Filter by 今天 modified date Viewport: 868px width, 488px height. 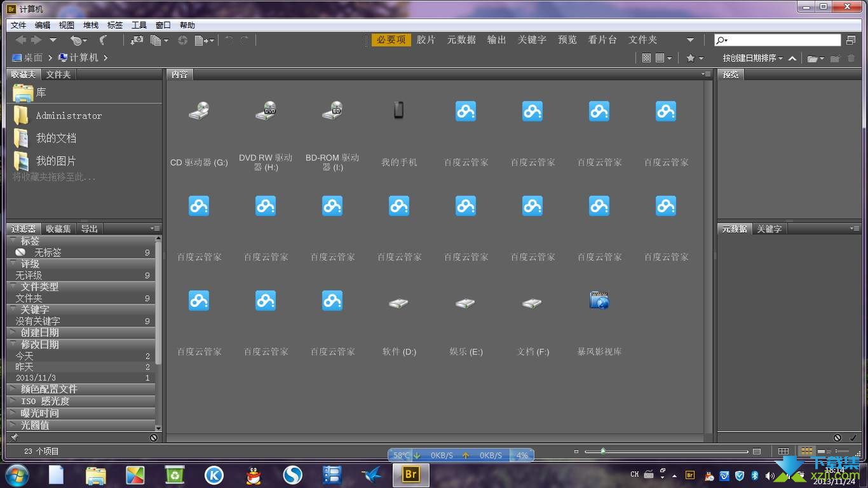(x=81, y=356)
